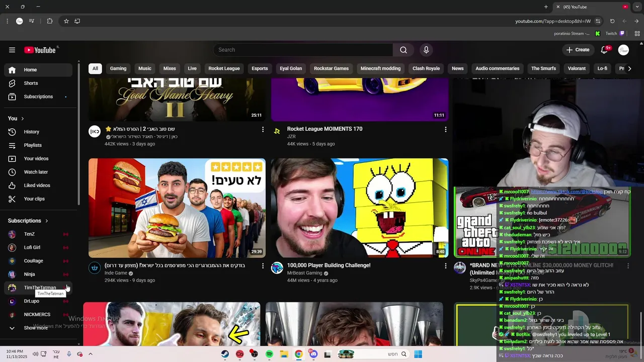The height and width of the screenshot is (362, 644).
Task: Click the browser address bar URL
Action: tap(552, 21)
